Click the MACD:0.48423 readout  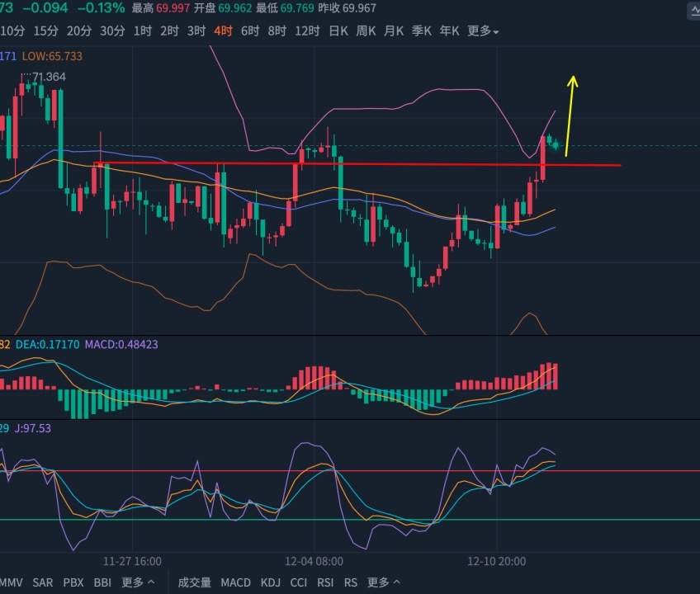pos(121,345)
